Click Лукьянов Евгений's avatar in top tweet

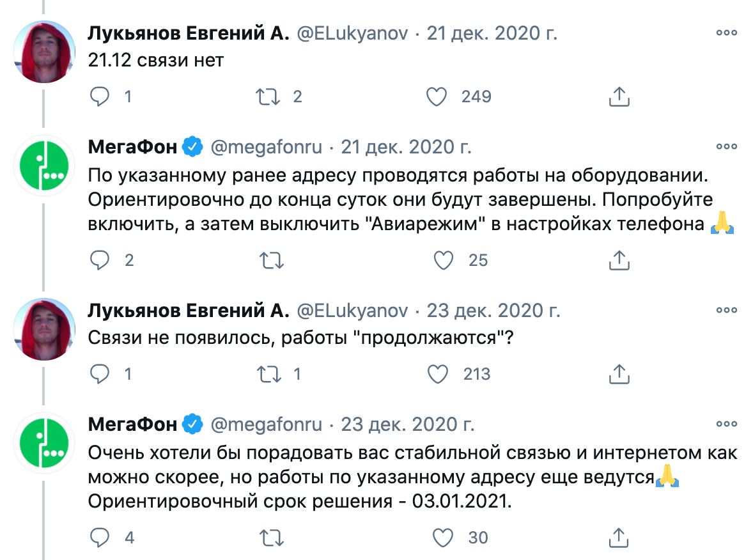[x=45, y=52]
